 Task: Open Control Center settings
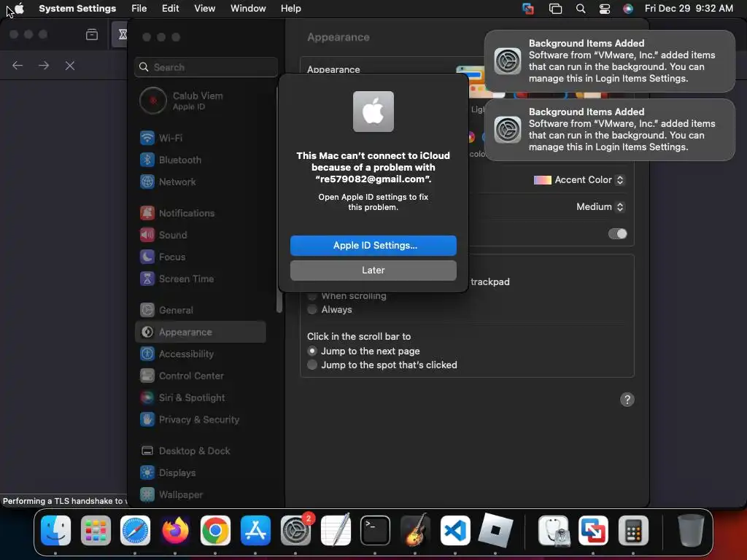click(200, 376)
